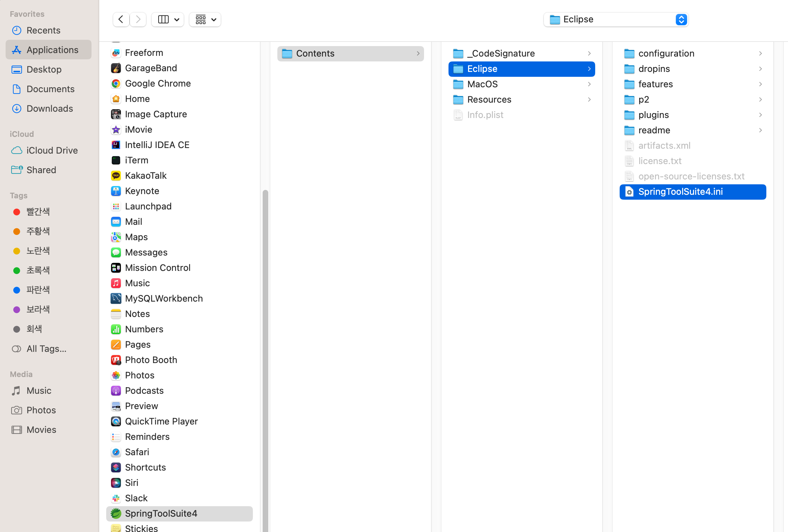
Task: Open Downloads in the sidebar
Action: click(50, 109)
